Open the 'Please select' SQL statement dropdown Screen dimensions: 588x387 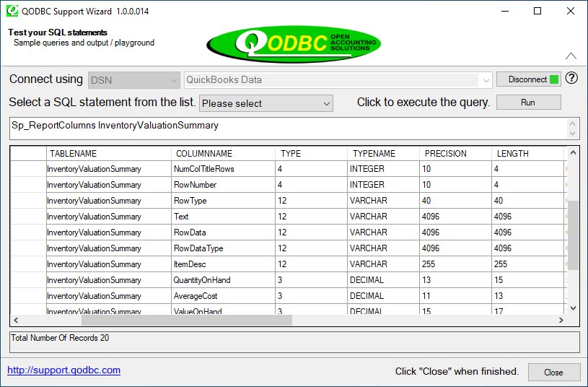tap(266, 103)
